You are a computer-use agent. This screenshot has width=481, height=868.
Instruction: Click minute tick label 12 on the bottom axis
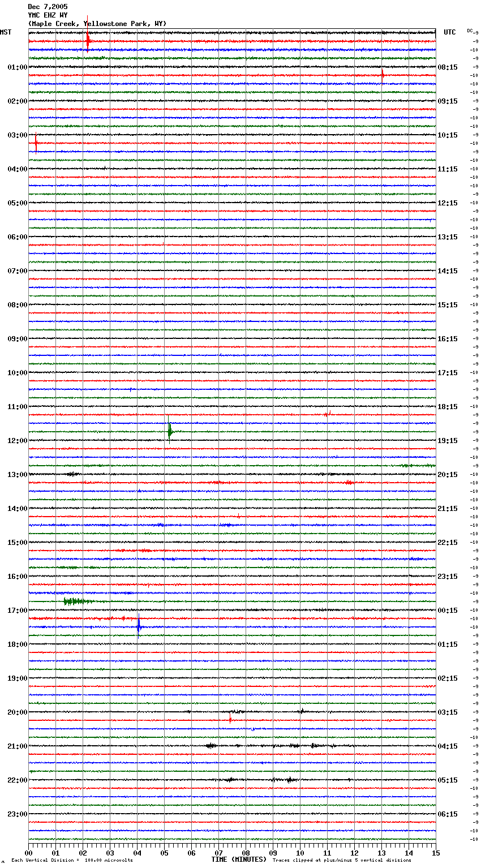coord(354,853)
